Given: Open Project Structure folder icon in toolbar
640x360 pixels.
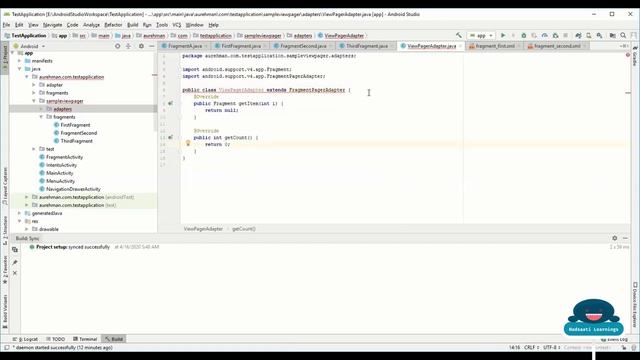Looking at the screenshot, I should click(612, 36).
